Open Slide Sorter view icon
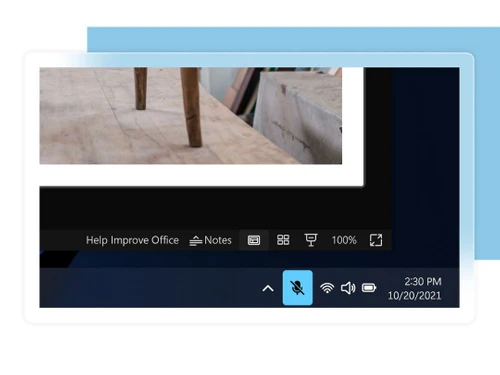The height and width of the screenshot is (375, 500). click(283, 240)
